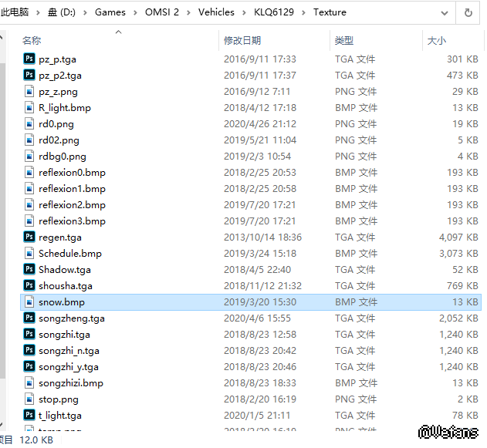Sort files by the 名称 column header
The width and height of the screenshot is (487, 448).
pos(32,40)
